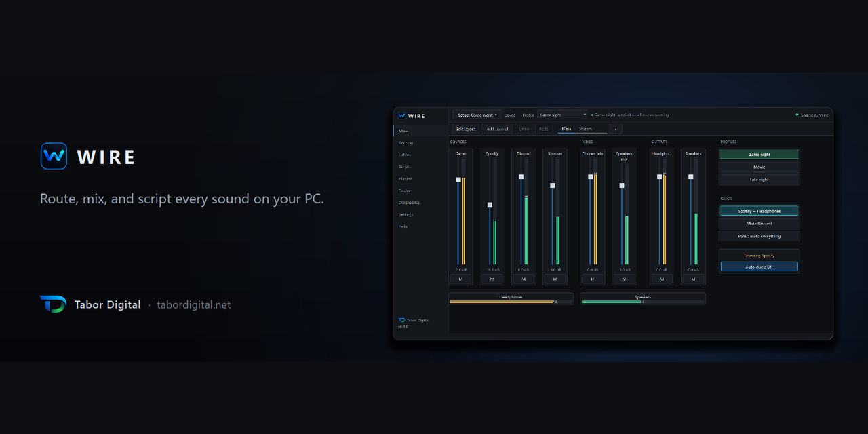This screenshot has height=434, width=868.
Task: Open Plugins in the sidebar
Action: pos(420,178)
